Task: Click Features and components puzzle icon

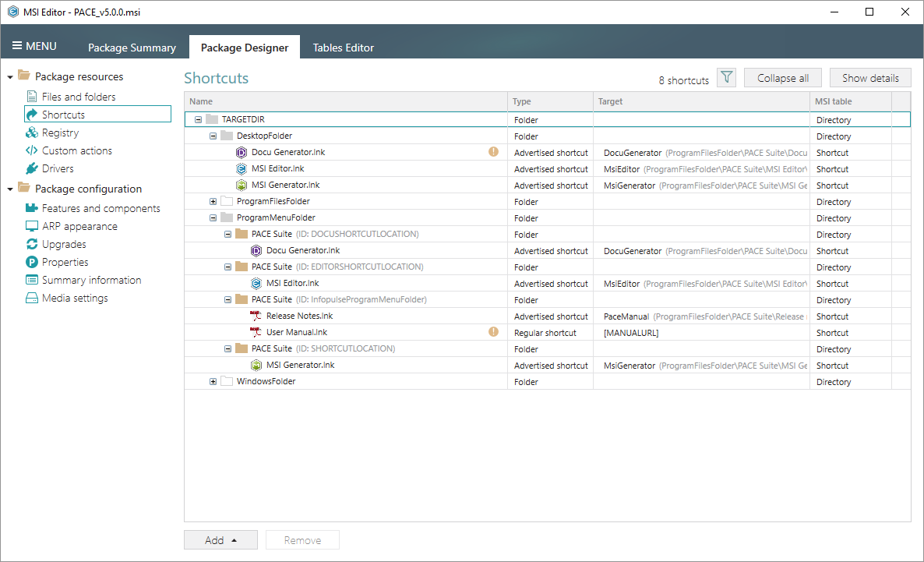Action: (32, 208)
